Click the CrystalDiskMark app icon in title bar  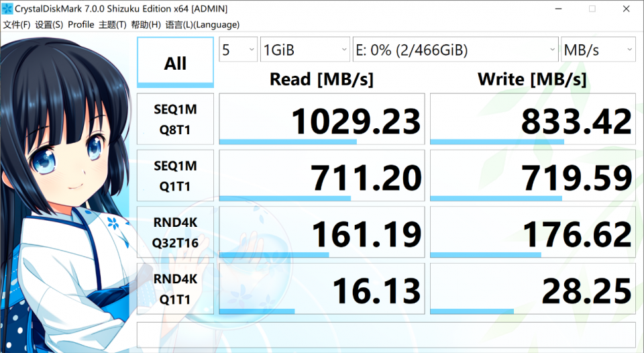point(7,8)
